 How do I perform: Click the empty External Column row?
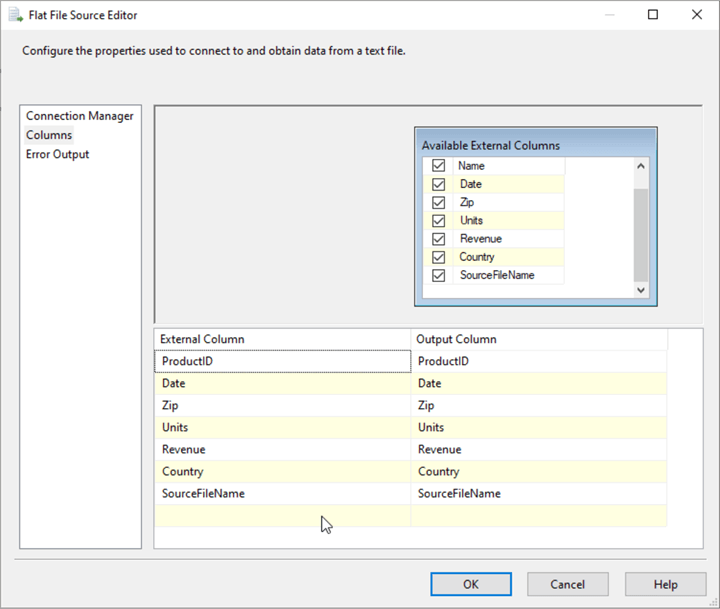[282, 515]
